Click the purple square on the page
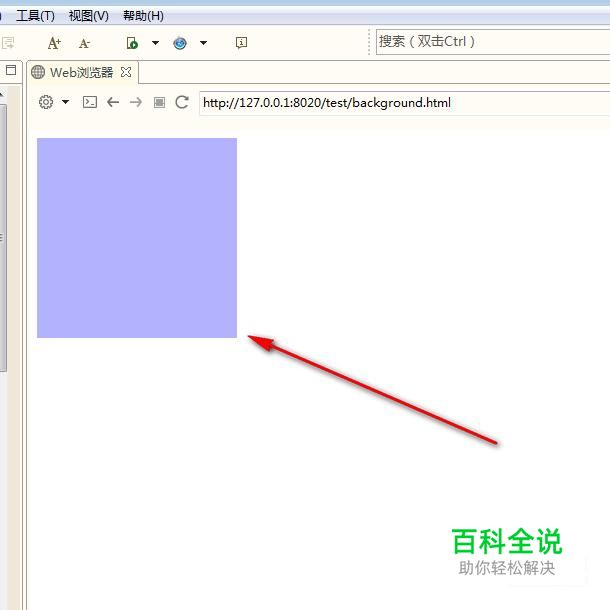Image resolution: width=610 pixels, height=610 pixels. pos(137,238)
